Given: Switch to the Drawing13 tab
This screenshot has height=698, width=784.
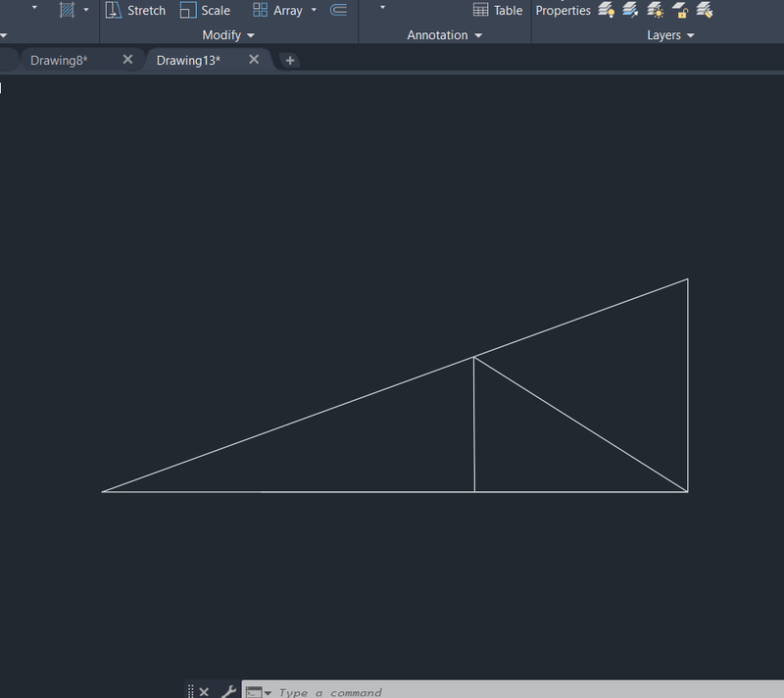Looking at the screenshot, I should coord(188,60).
